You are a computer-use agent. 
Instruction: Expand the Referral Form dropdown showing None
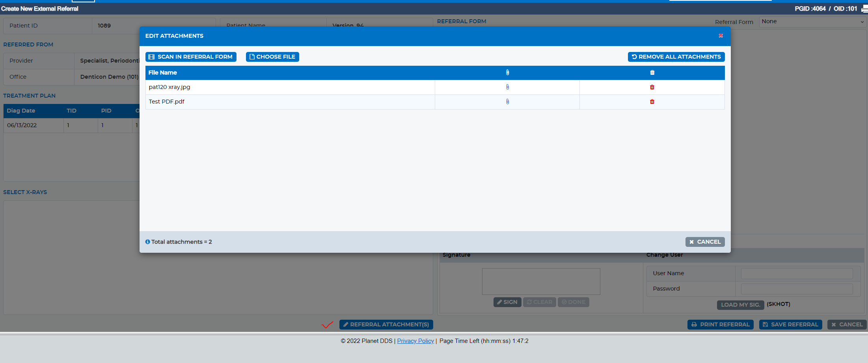click(x=812, y=22)
